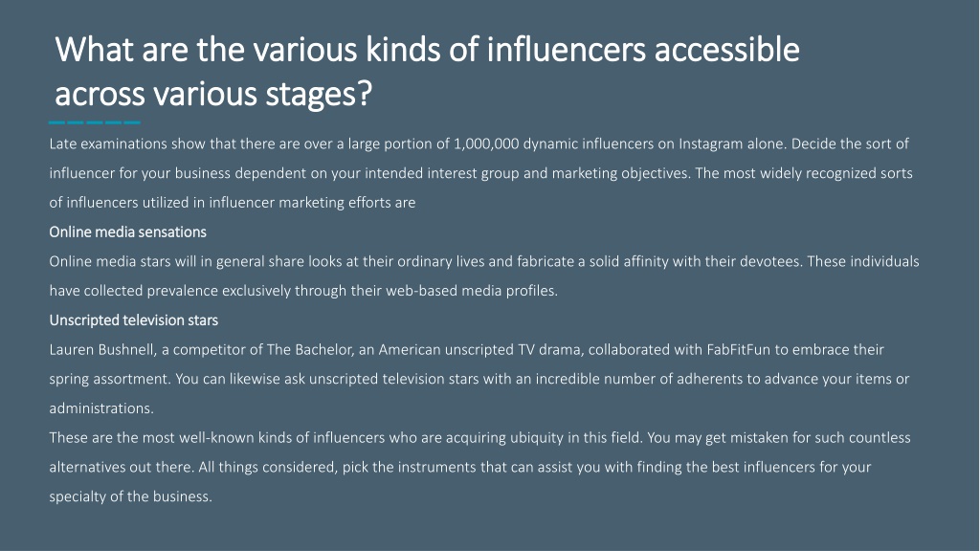
Task: Click the line starting 'spring assortment'
Action: point(479,379)
